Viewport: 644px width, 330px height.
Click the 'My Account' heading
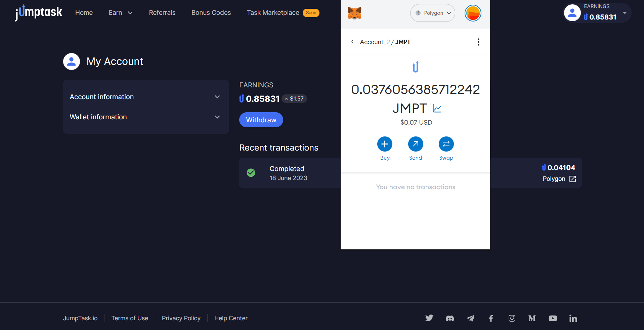(x=115, y=61)
